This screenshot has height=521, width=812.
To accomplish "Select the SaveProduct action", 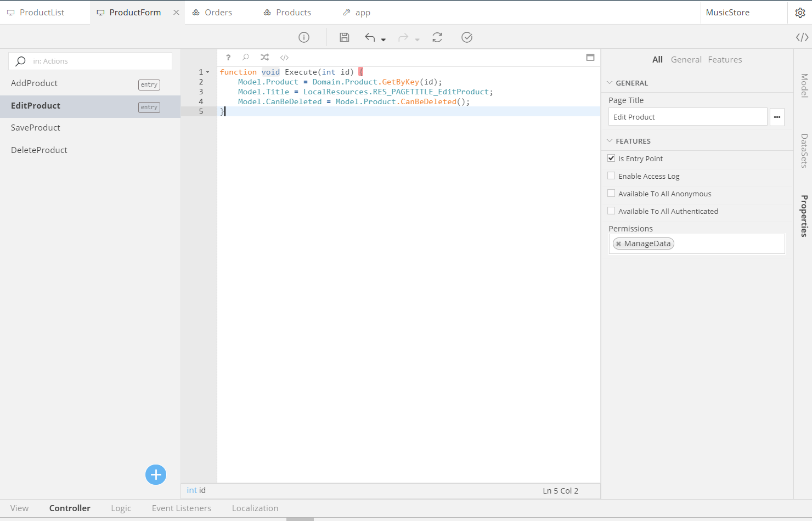I will (x=36, y=128).
